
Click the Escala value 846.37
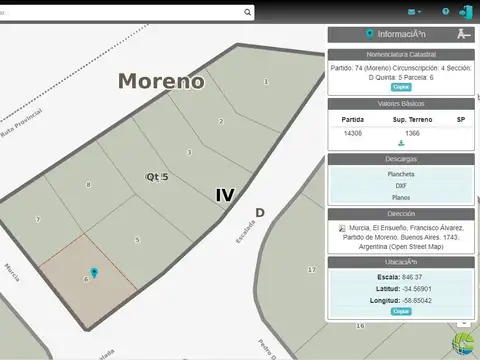(412, 277)
